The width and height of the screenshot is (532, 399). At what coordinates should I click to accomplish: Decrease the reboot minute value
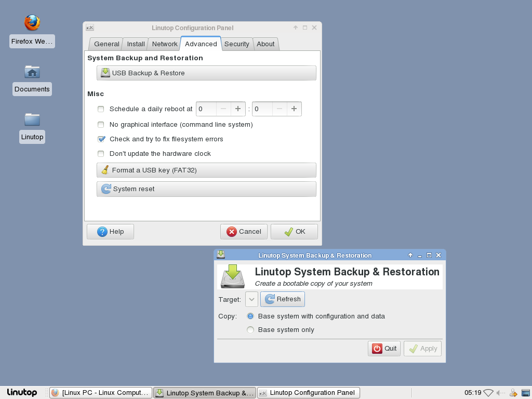tap(280, 109)
